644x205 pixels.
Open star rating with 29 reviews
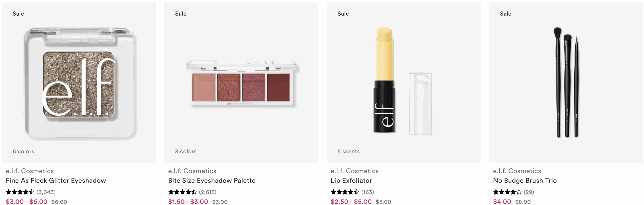point(513,192)
